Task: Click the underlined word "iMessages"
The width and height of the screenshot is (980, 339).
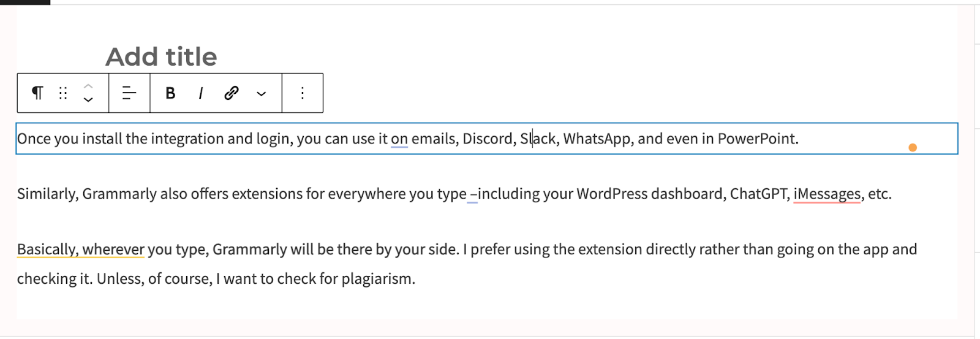Action: 827,194
